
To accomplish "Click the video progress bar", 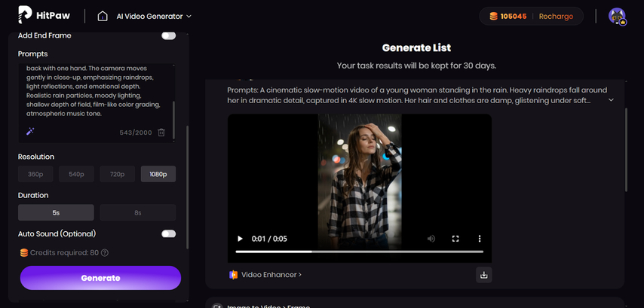I will (359, 252).
